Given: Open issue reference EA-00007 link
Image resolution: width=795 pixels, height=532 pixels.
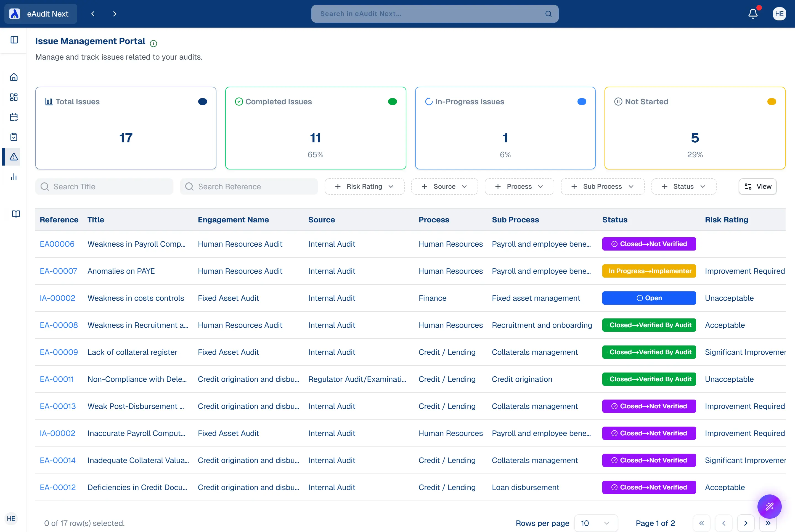Looking at the screenshot, I should (x=59, y=271).
